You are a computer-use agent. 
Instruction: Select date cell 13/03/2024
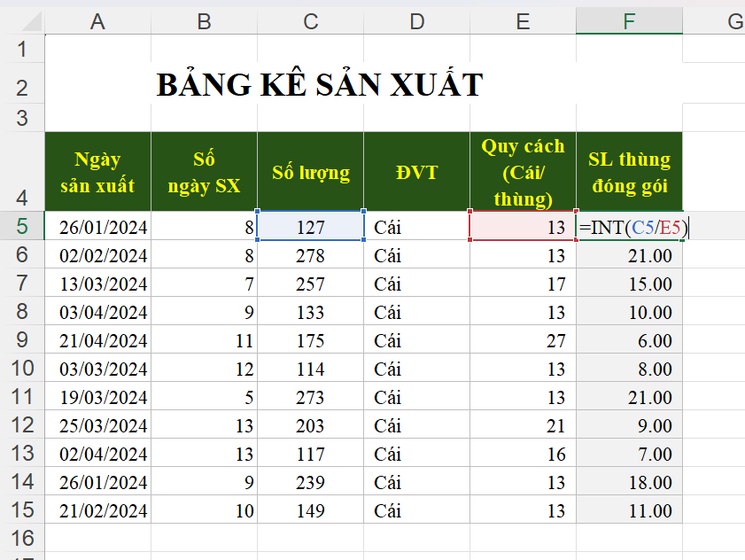click(97, 283)
